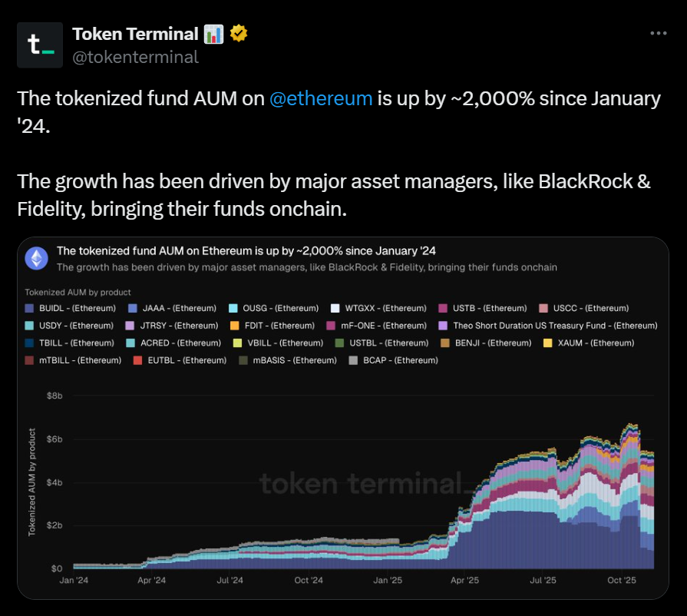Click the Oct '25 x-axis label

click(x=622, y=581)
